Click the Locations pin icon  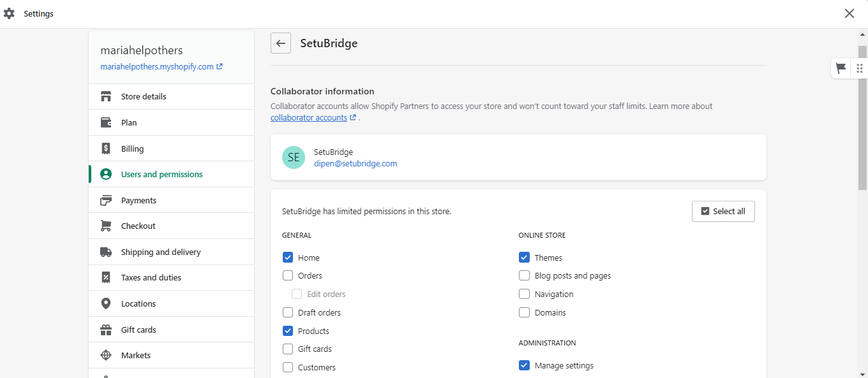coord(106,303)
